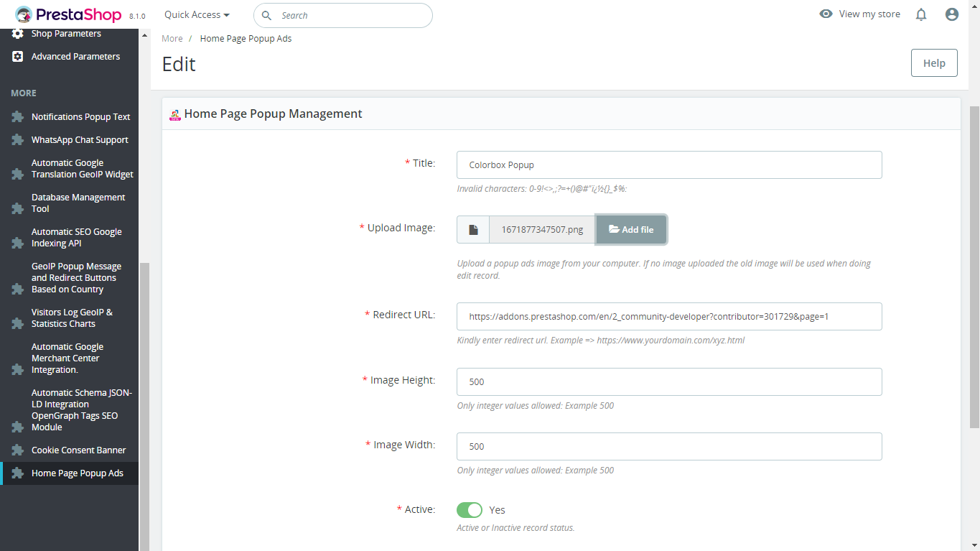
Task: Open the user profile icon
Action: pyautogui.click(x=952, y=14)
